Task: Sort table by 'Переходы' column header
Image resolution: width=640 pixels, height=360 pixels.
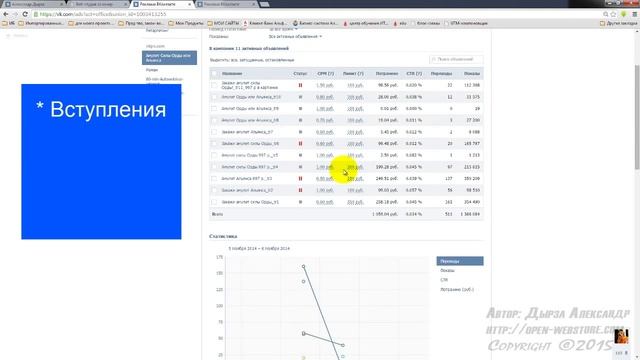Action: (x=441, y=73)
